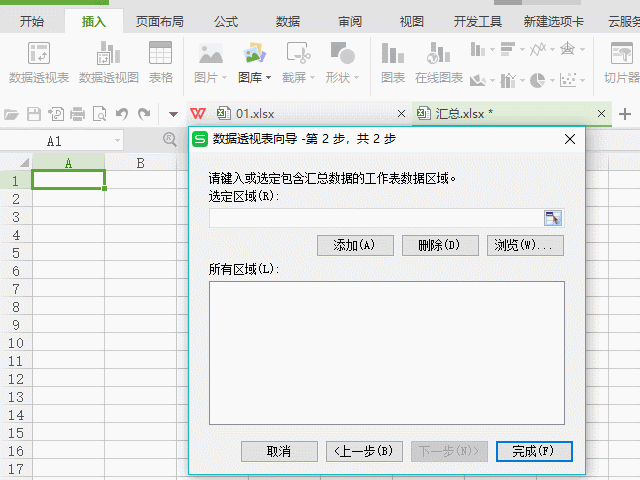
Task: Switch to the 01.xlsx document tab
Action: [300, 113]
